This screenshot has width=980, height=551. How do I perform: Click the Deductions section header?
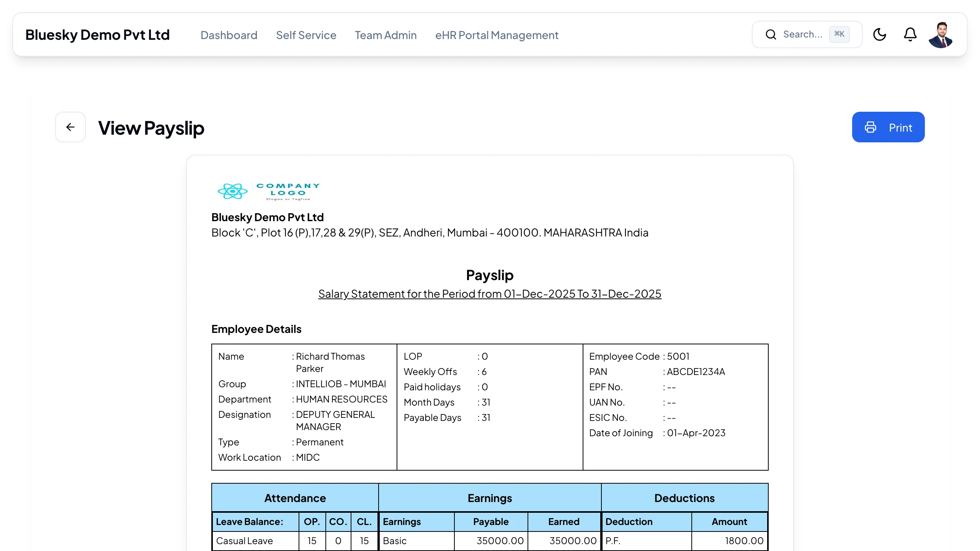pos(684,498)
